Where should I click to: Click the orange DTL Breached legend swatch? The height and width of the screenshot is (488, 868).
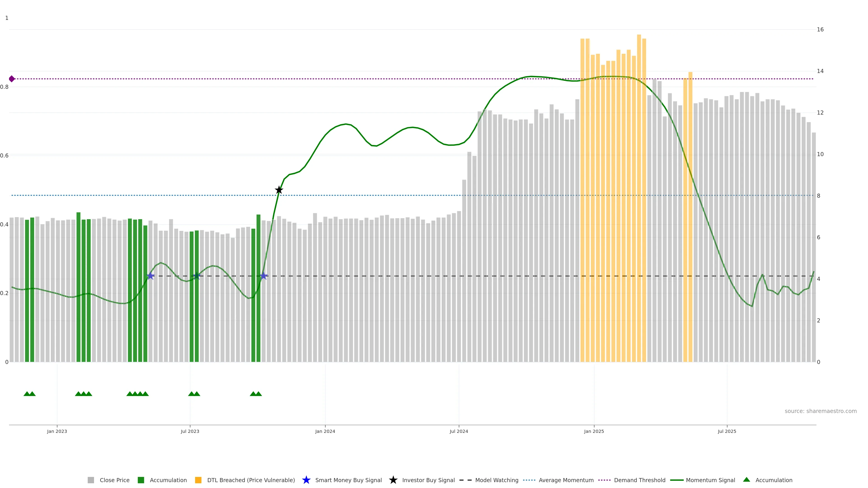[x=198, y=480]
